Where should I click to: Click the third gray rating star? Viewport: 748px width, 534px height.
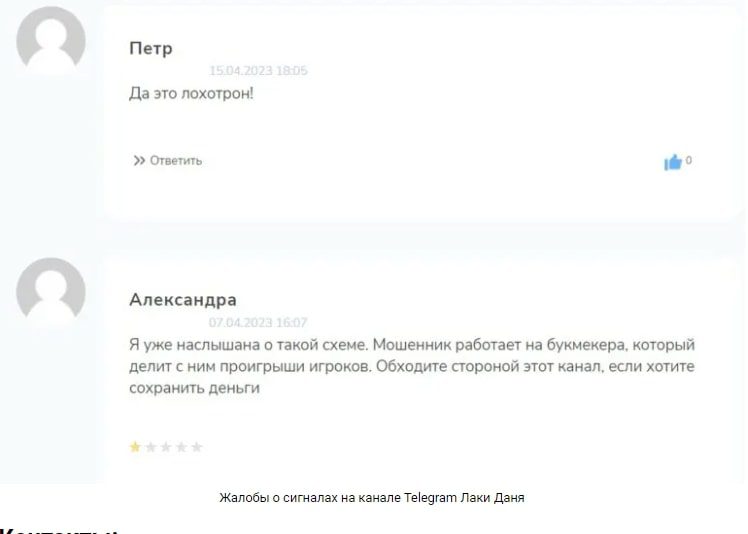tap(166, 447)
